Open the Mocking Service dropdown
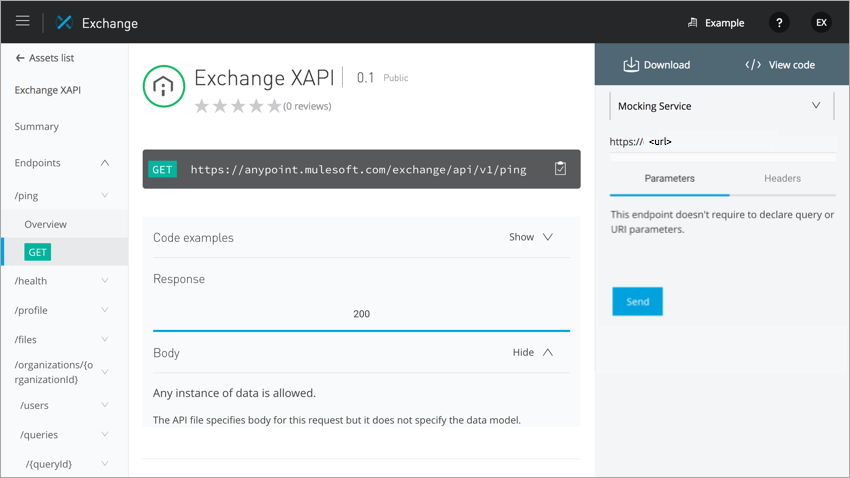 722,106
